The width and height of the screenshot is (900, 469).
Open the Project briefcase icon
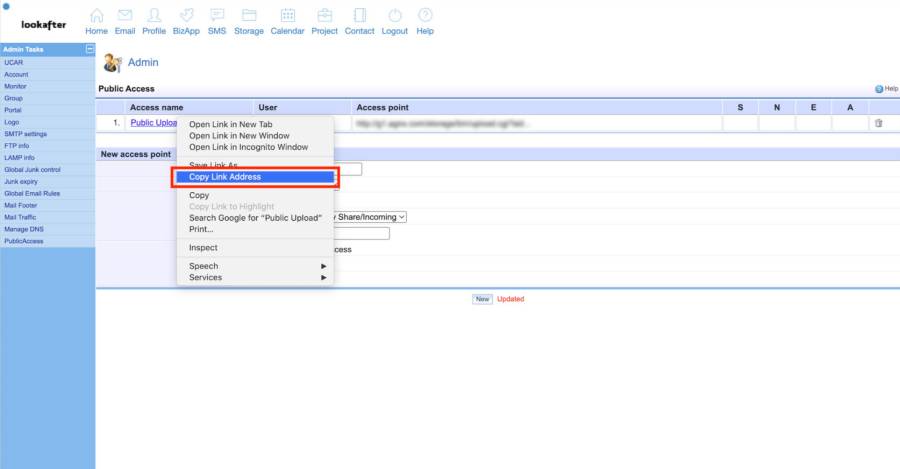pyautogui.click(x=324, y=16)
